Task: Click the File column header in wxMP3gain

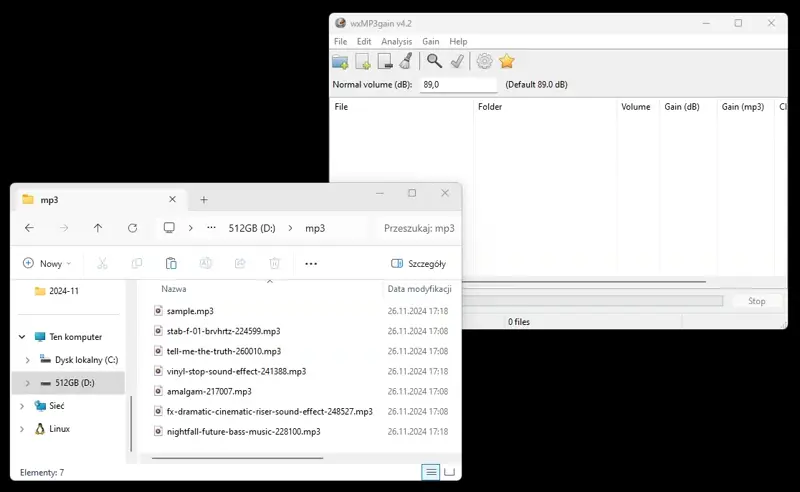Action: point(402,107)
